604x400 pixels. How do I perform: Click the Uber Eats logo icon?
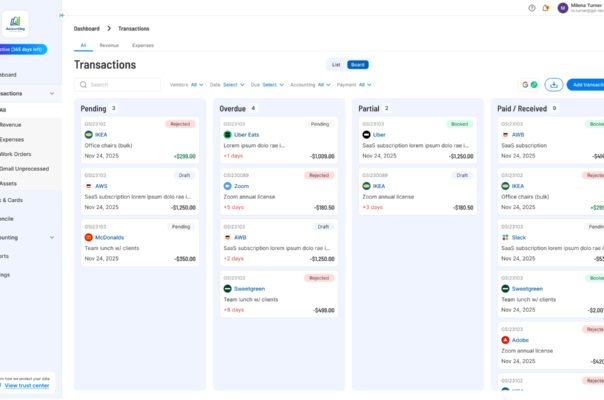coord(228,135)
